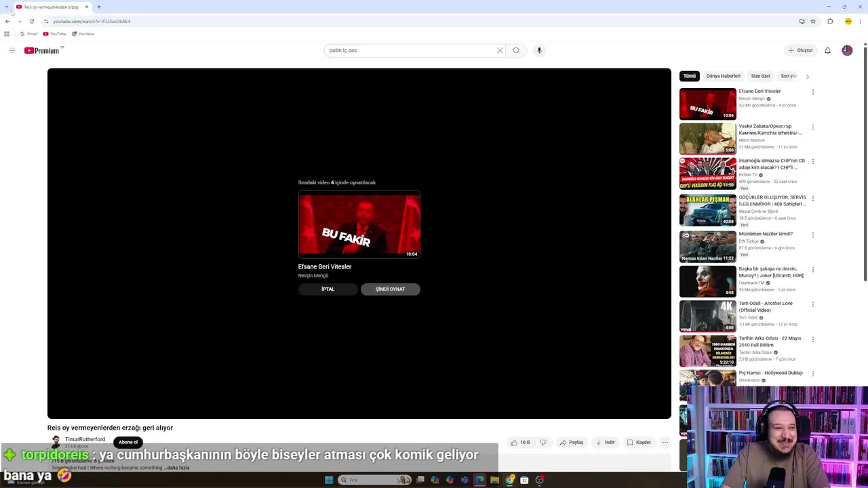This screenshot has width=868, height=488.
Task: Open Chrome apps grid in bookmarks bar
Action: (x=7, y=34)
